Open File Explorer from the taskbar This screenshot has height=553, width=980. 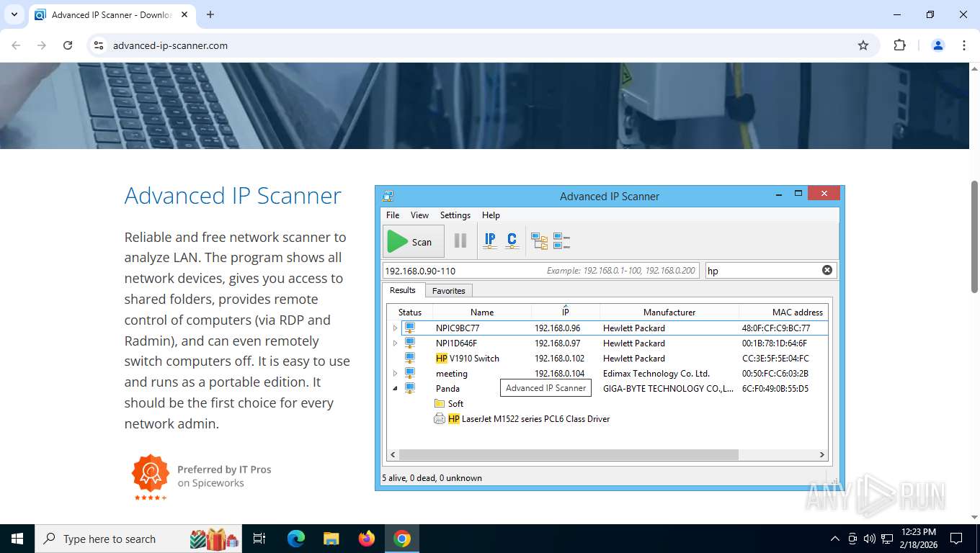click(x=331, y=539)
